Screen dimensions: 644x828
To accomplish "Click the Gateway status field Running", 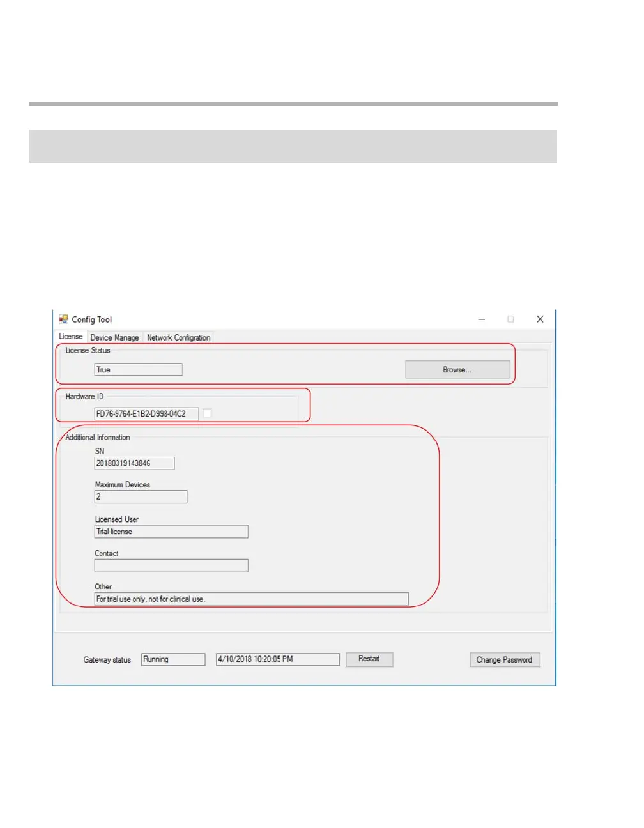I will click(173, 659).
